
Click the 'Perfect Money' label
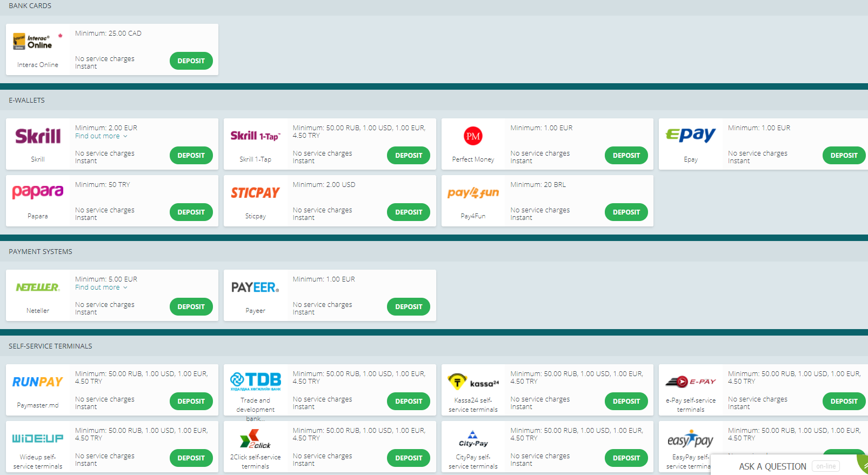pyautogui.click(x=473, y=159)
